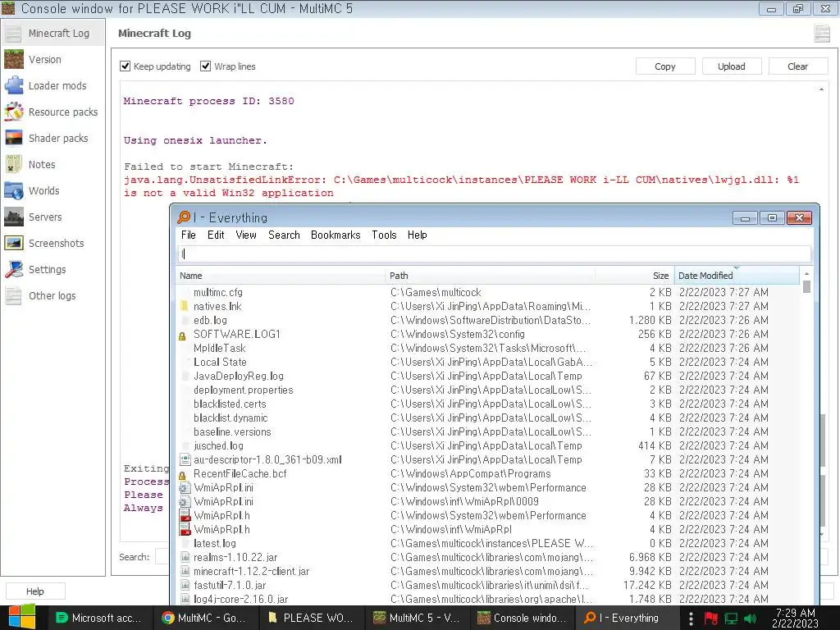The width and height of the screenshot is (840, 630).
Task: Open Settings tools icon
Action: (13, 269)
